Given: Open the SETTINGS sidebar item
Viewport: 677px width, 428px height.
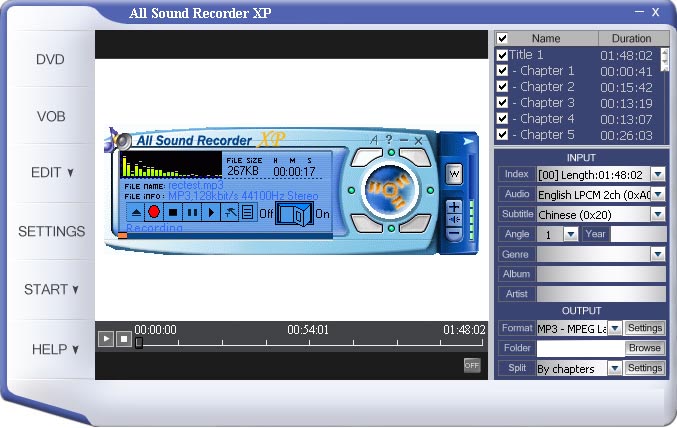Looking at the screenshot, I should (x=51, y=231).
